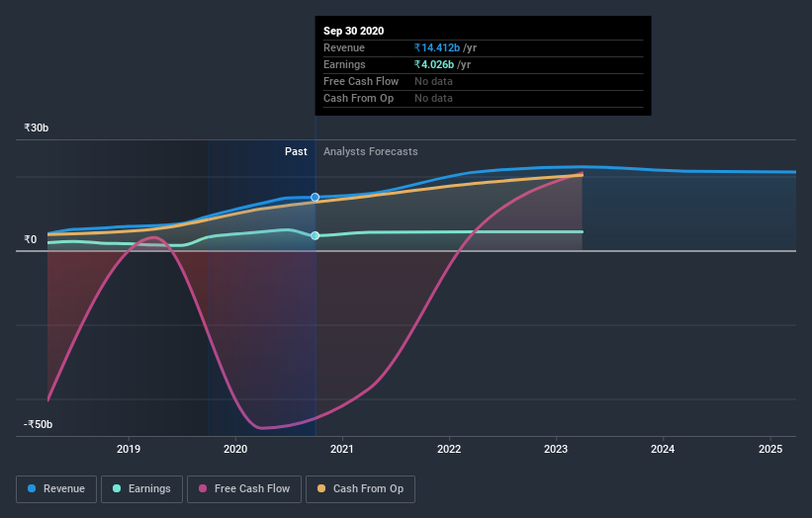Click the 2023 x-axis label
Viewport: 812px width, 518px height.
coord(556,449)
